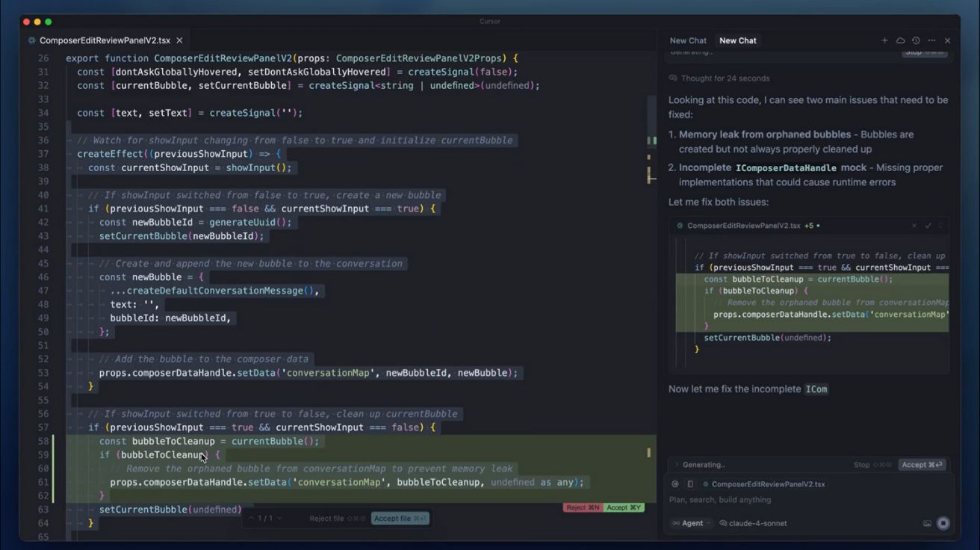Click the Accept file button
The width and height of the screenshot is (980, 550).
tap(400, 519)
